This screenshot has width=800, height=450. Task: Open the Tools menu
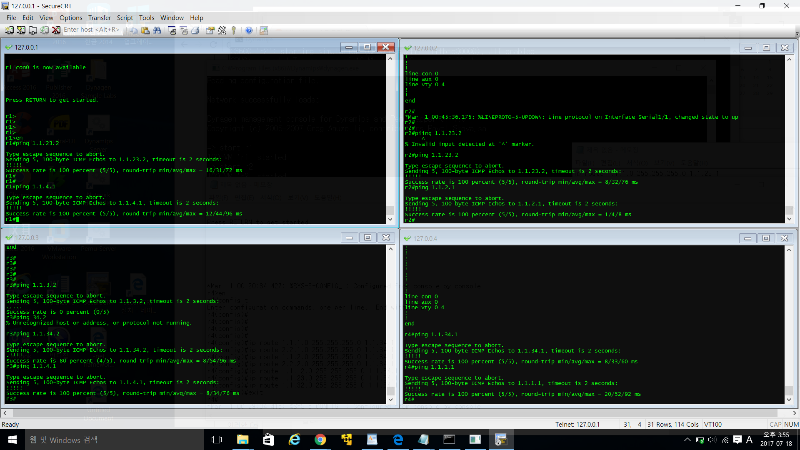pyautogui.click(x=146, y=18)
